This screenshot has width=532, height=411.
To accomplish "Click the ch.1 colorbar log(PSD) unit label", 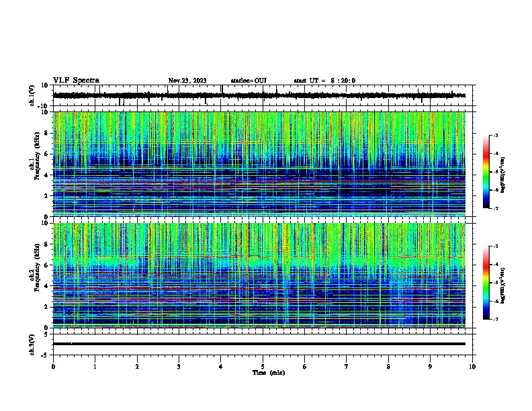I will pyautogui.click(x=503, y=175).
